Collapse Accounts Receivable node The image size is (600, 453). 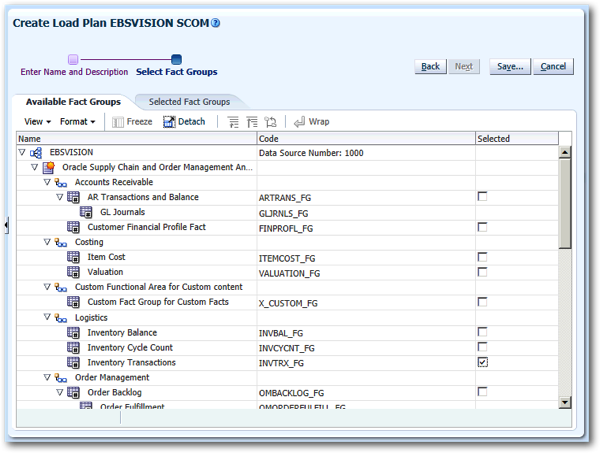coord(47,182)
